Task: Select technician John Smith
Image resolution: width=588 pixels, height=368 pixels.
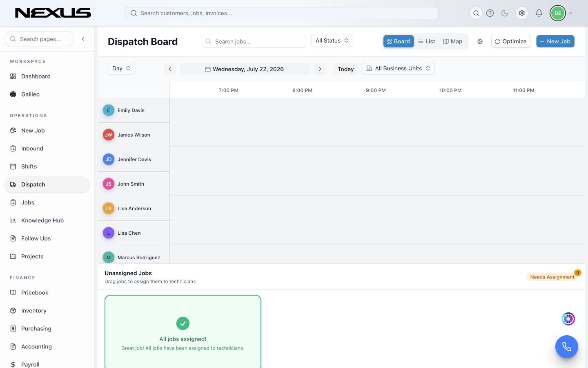Action: (134, 184)
